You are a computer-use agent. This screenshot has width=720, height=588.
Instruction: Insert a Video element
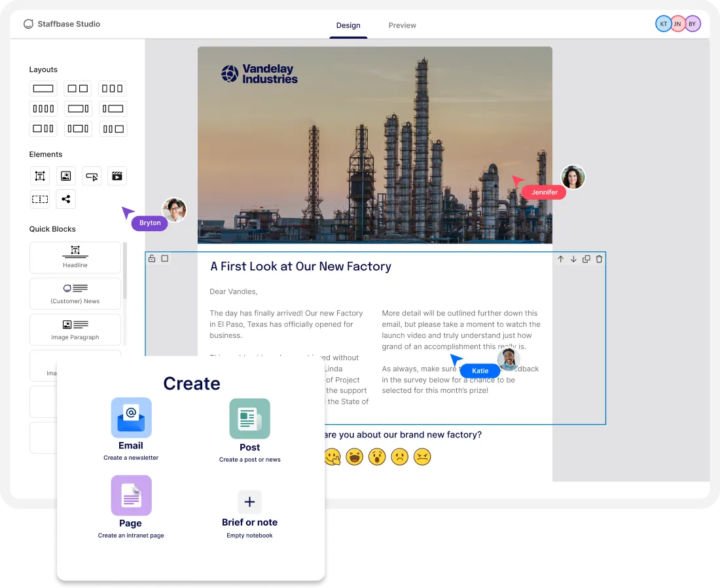pyautogui.click(x=117, y=175)
